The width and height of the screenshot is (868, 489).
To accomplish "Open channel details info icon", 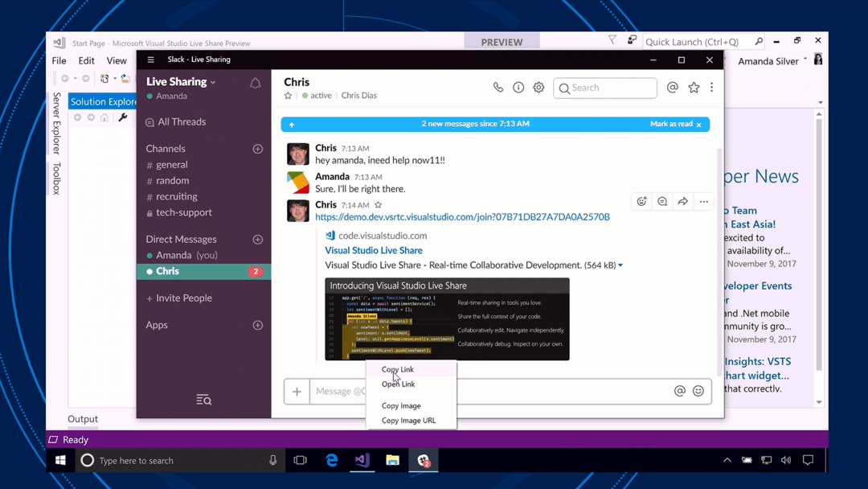I will (518, 88).
